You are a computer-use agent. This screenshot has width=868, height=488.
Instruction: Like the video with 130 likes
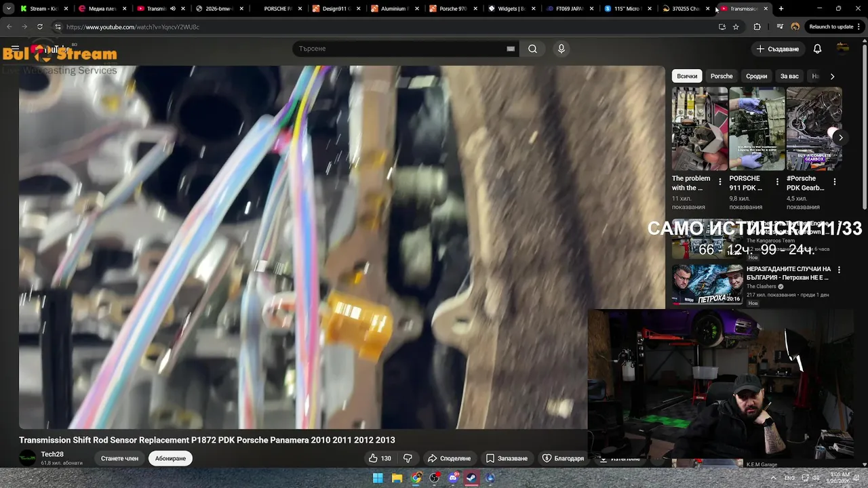point(380,458)
